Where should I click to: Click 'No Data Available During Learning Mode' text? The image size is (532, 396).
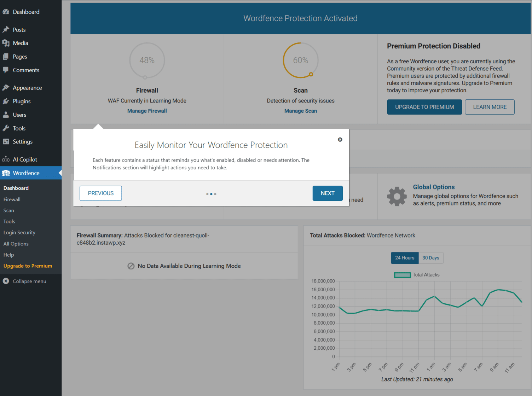pos(189,266)
